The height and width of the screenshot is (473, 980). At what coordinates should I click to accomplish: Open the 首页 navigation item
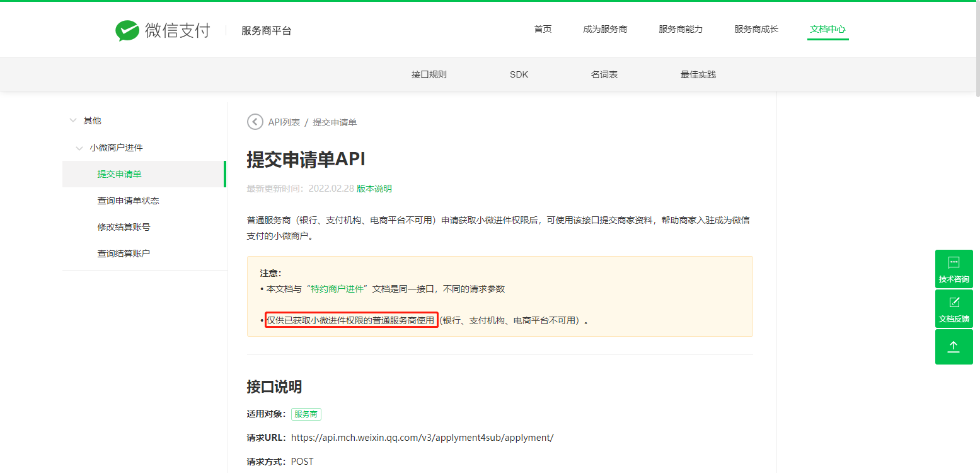pyautogui.click(x=543, y=29)
